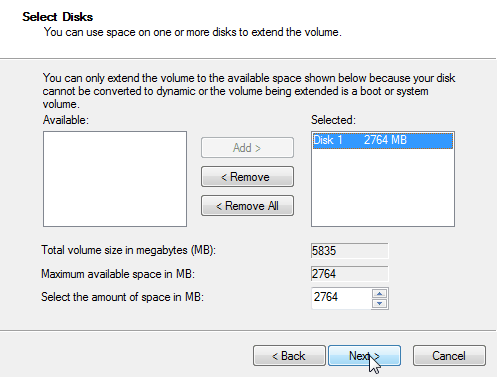Screen dimensions: 497x377
Task: Click the Total volume size field showing 5835
Action: [349, 251]
